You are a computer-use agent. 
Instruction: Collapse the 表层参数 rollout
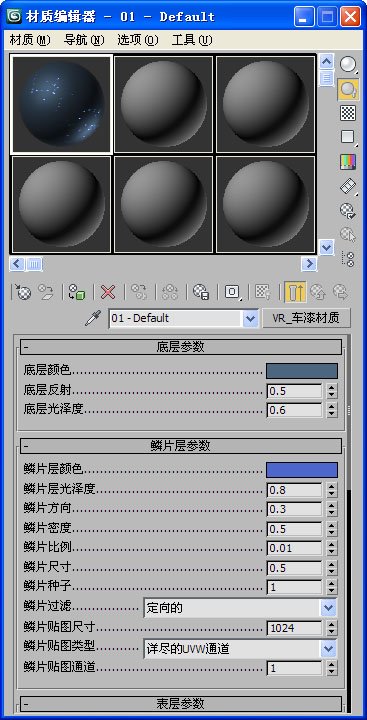click(181, 703)
